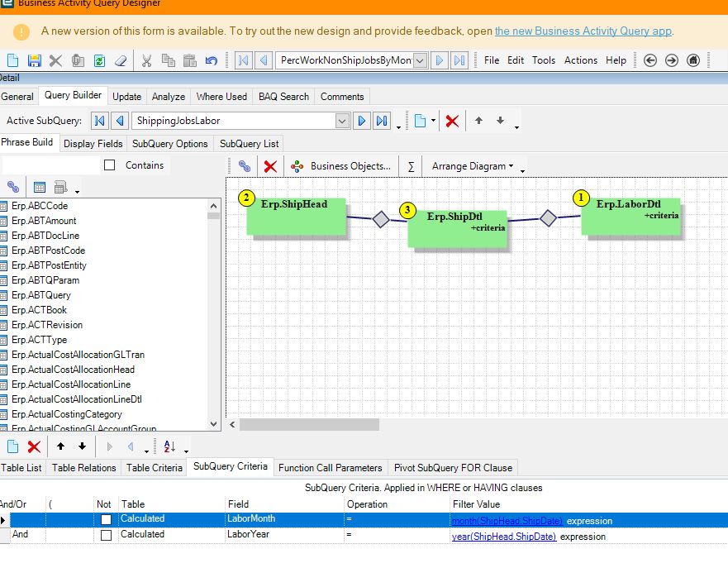The width and height of the screenshot is (728, 568).
Task: Open the Pivot SubQuery FOR Clause tab
Action: pos(453,468)
